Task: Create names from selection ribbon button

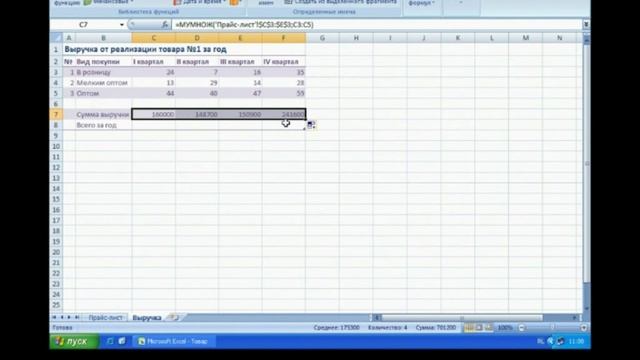Action: tap(340, 2)
